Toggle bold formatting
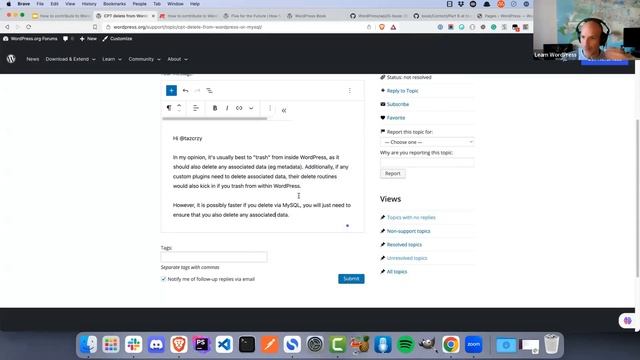This screenshot has width=640, height=360. (215, 108)
